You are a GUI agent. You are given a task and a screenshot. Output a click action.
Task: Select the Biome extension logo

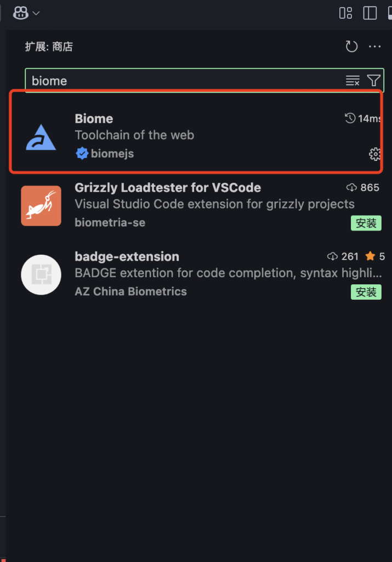[x=41, y=138]
